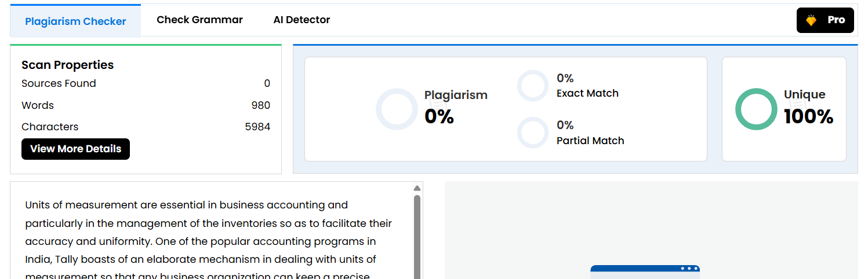Switch to the Check Grammar tab
Image resolution: width=868 pixels, height=279 pixels.
(199, 20)
